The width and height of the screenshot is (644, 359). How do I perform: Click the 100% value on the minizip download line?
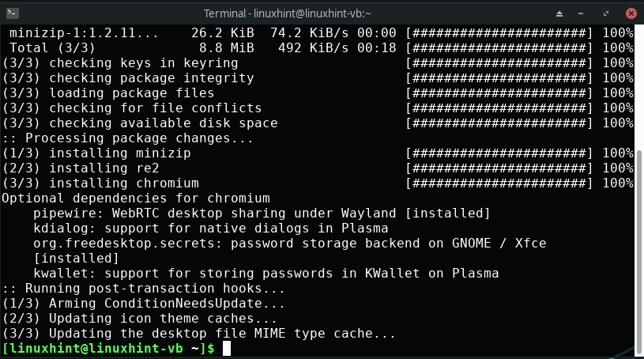(618, 33)
